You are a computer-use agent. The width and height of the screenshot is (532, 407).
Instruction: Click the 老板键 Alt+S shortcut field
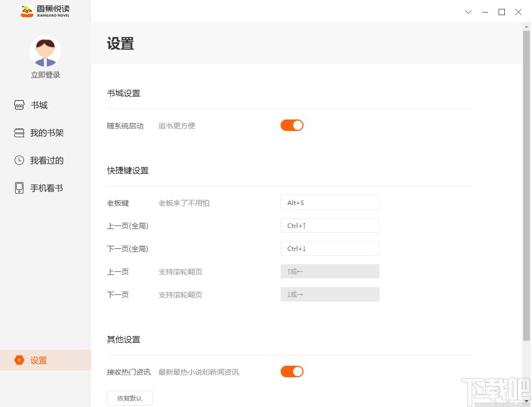click(x=330, y=202)
